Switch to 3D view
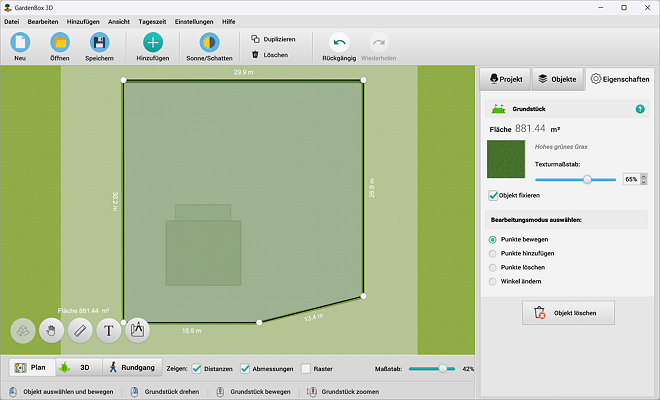Image resolution: width=660 pixels, height=400 pixels. [79, 368]
